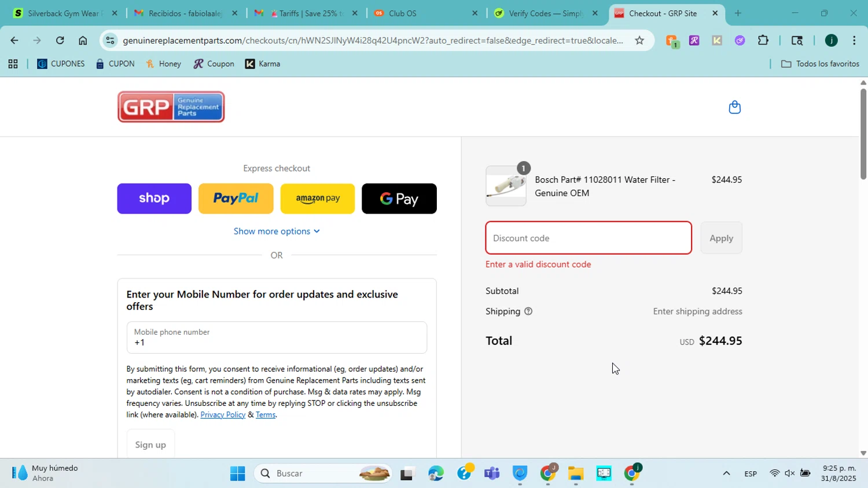Open CUPONES bookmark

click(61, 64)
